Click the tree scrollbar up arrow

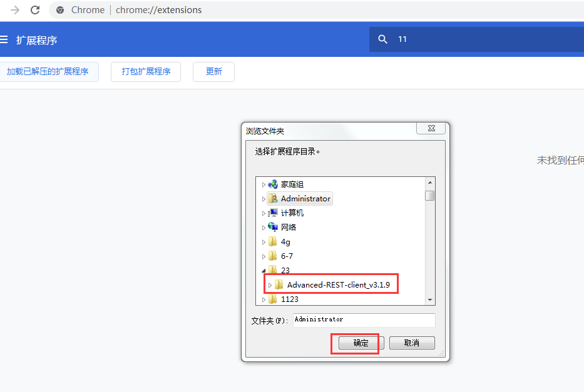pos(430,183)
